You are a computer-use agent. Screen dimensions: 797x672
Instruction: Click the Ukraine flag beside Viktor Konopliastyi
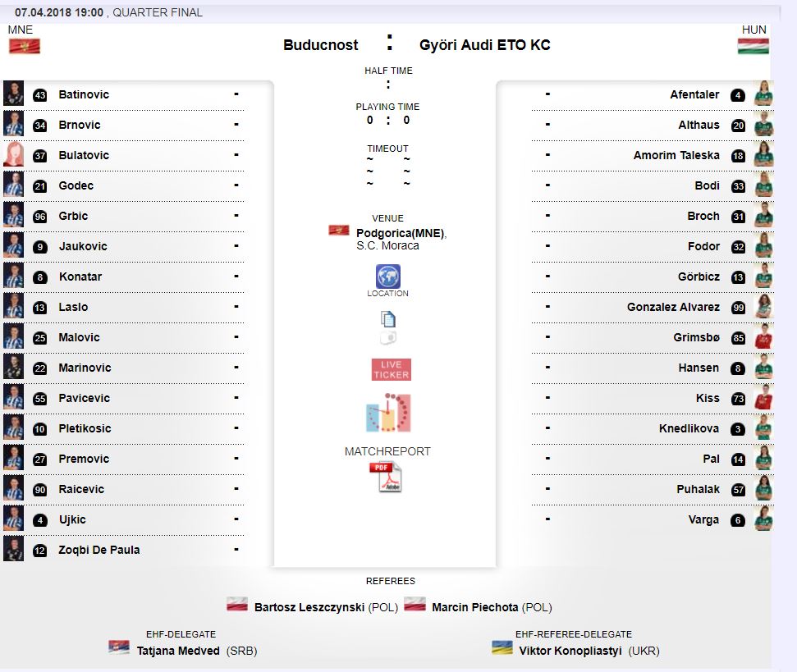tap(502, 648)
